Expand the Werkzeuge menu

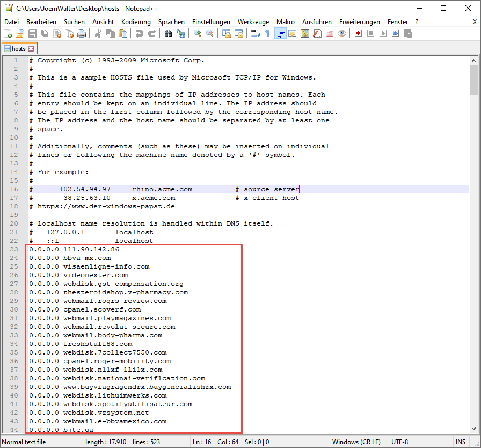pos(253,22)
